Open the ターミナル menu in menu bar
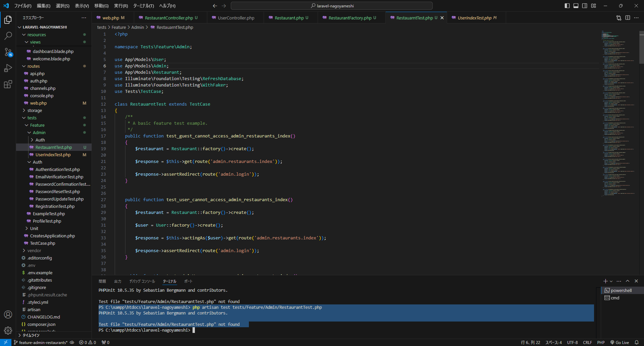 pyautogui.click(x=143, y=6)
